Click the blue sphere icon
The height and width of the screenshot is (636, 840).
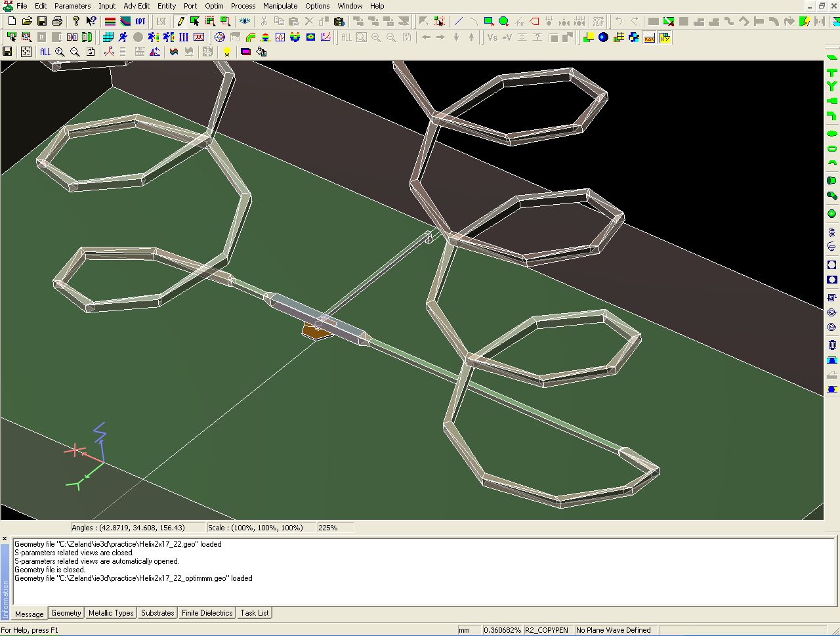(x=603, y=37)
